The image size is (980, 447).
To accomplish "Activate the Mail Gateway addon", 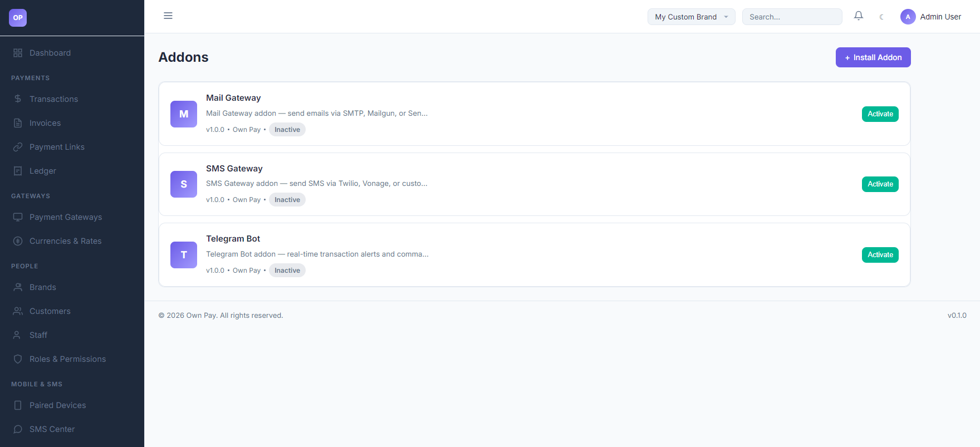I will point(880,114).
